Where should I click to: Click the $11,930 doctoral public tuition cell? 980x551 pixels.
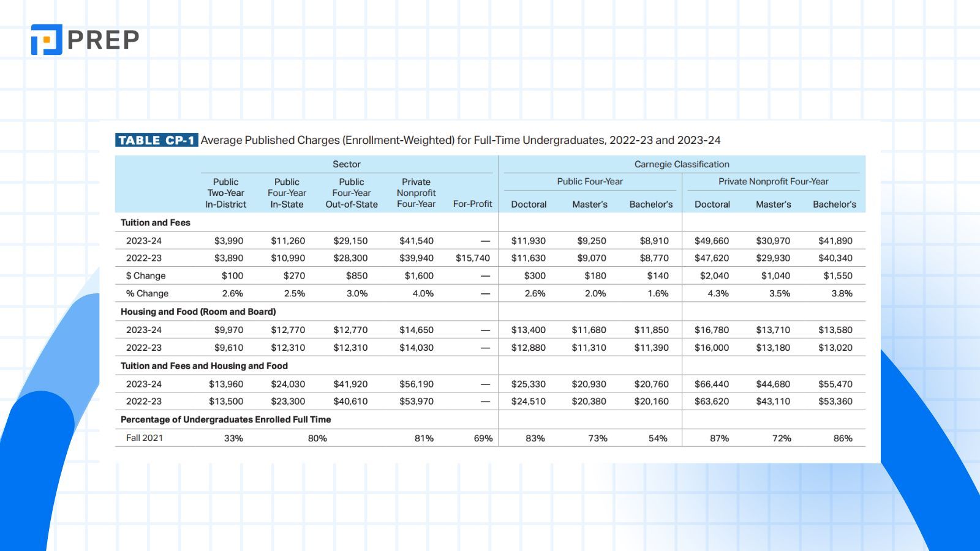pyautogui.click(x=529, y=241)
